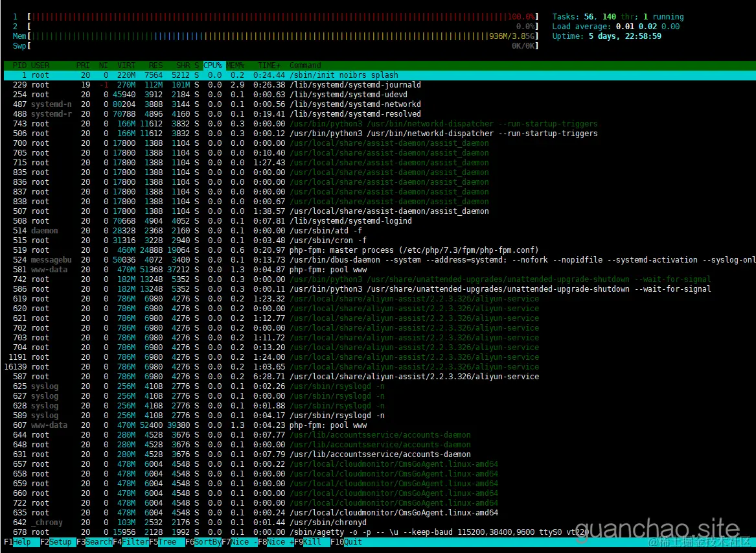
Task: Select PID 589 rsyslogd row
Action: point(380,416)
